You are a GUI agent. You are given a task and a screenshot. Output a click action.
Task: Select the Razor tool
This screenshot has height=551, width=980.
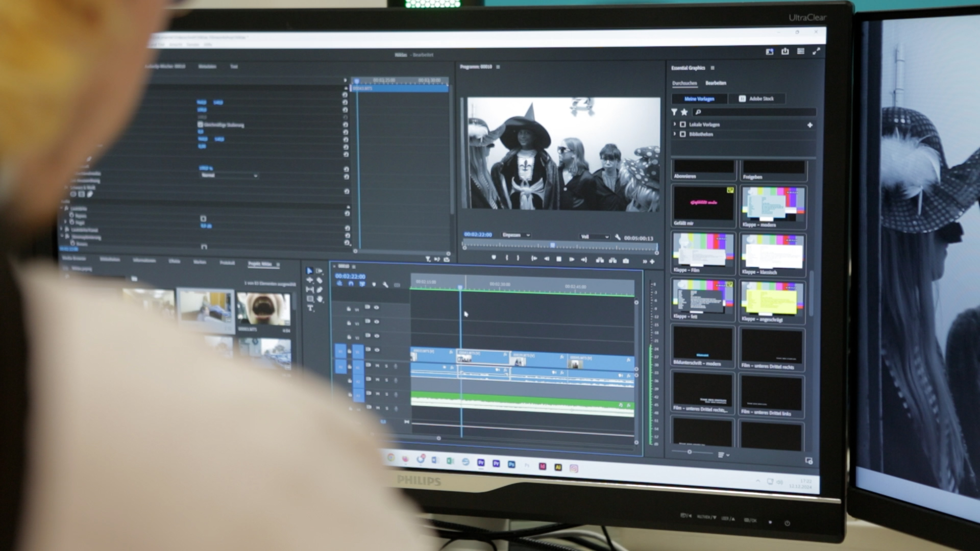pyautogui.click(x=320, y=280)
